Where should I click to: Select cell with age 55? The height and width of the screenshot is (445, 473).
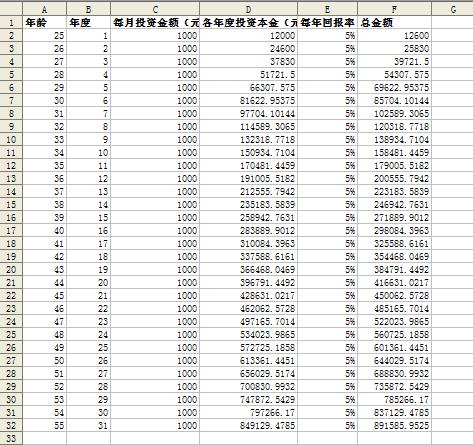tap(45, 425)
